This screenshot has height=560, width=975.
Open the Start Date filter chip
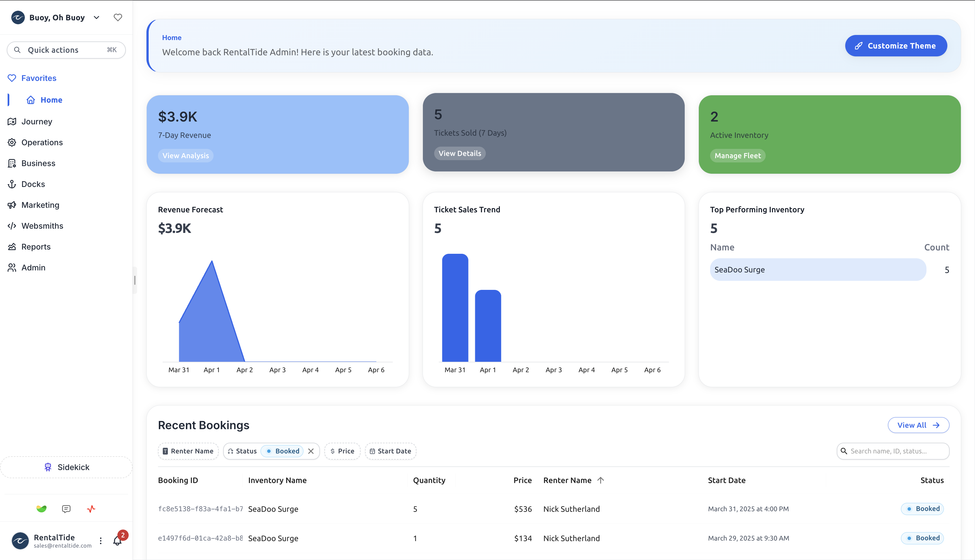pyautogui.click(x=390, y=451)
